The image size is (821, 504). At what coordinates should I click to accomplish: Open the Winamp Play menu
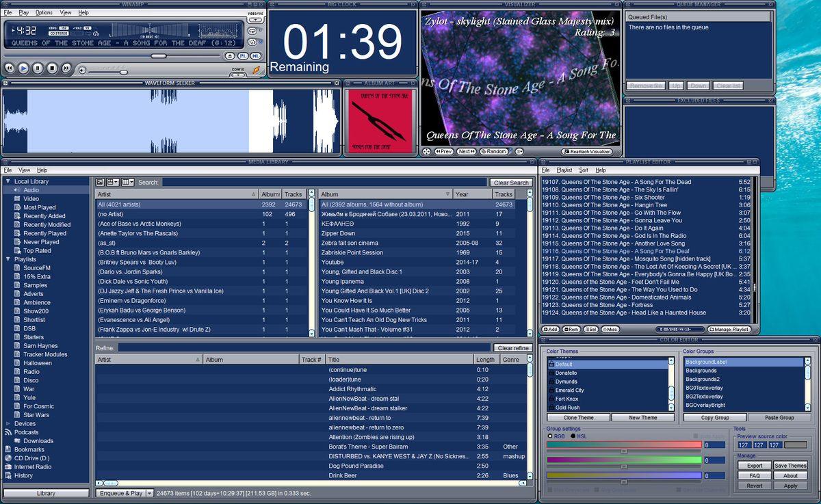point(24,12)
